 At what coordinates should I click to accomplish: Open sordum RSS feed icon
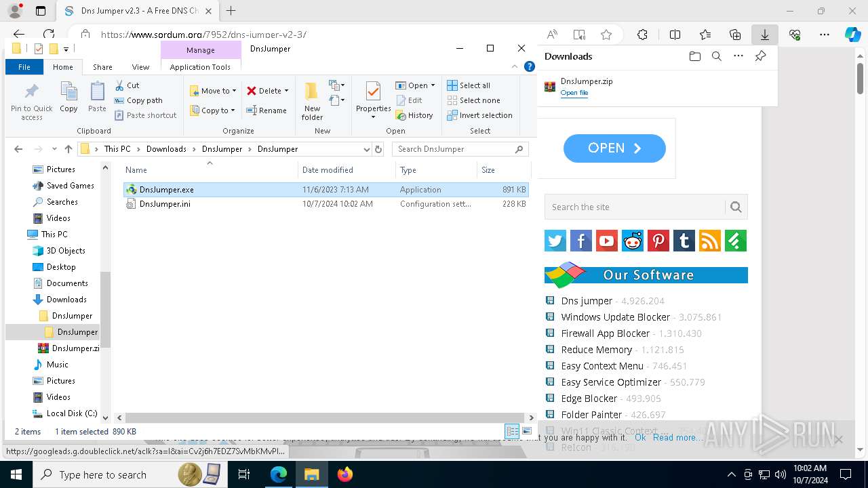click(709, 241)
